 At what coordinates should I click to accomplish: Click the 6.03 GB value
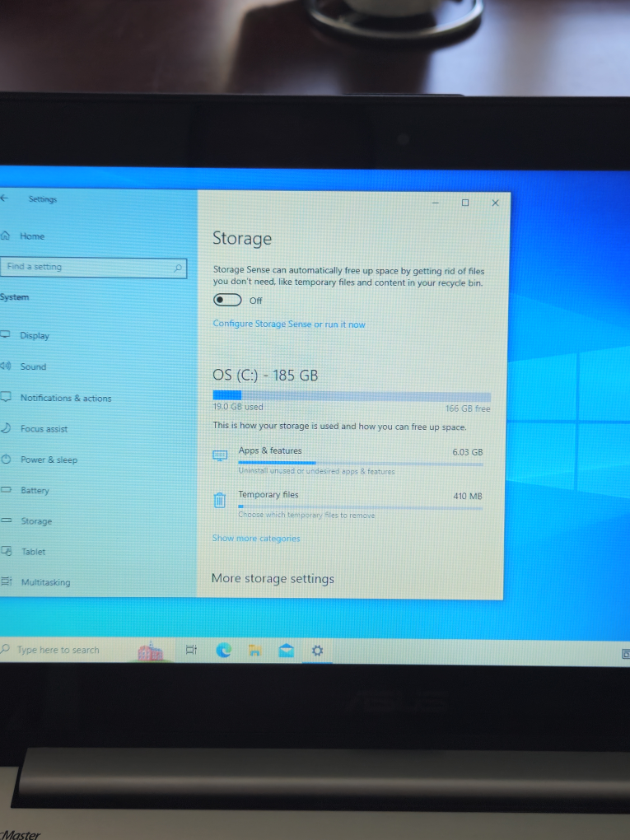point(468,452)
